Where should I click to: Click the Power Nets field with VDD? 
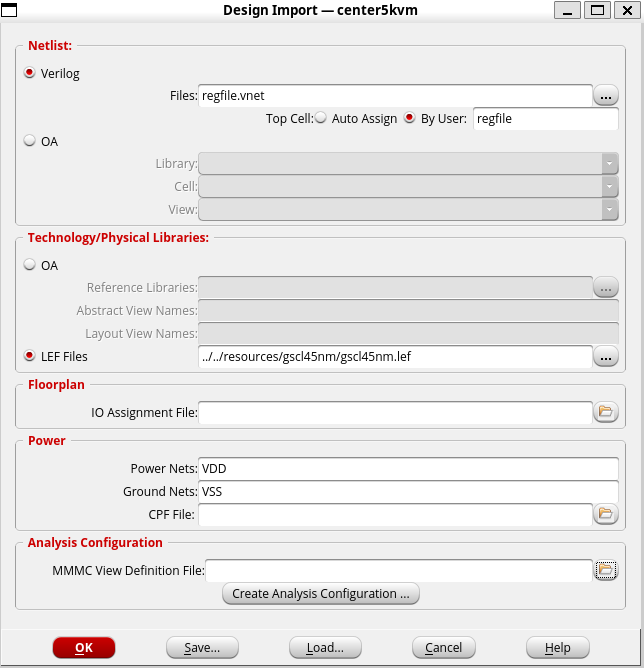pyautogui.click(x=408, y=469)
